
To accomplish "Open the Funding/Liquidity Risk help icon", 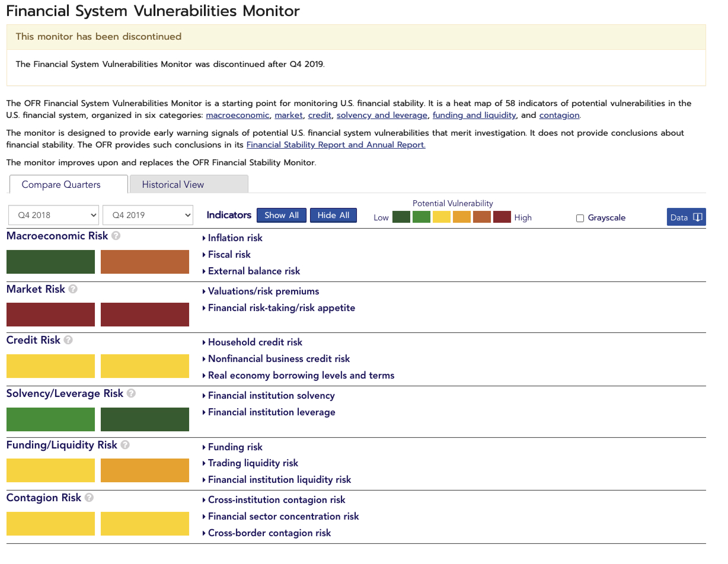I will click(x=125, y=444).
